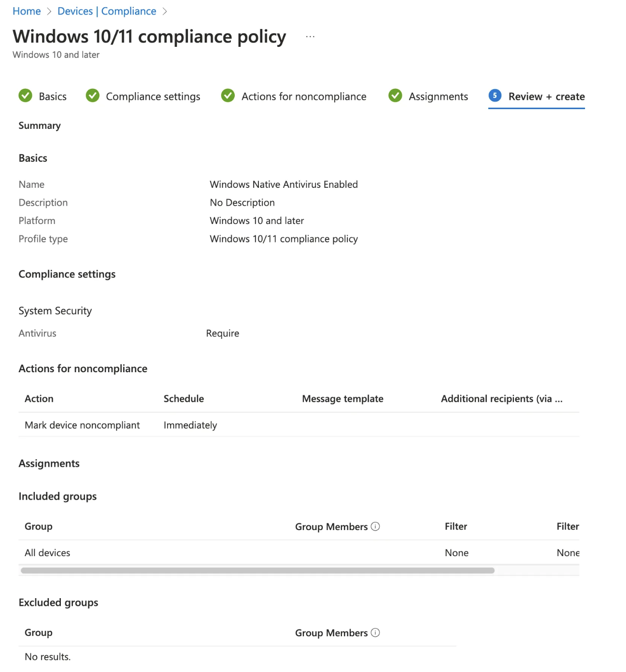Click info icon beside Excluded groups Group Members
The height and width of the screenshot is (672, 626).
click(x=375, y=632)
